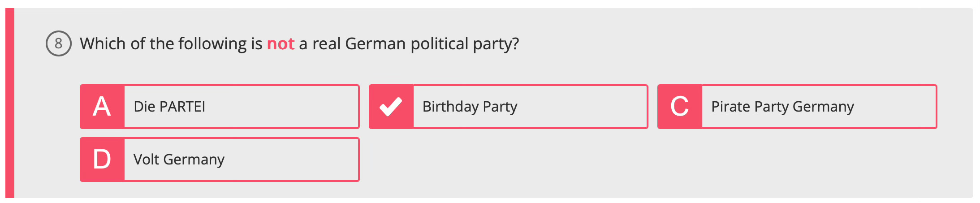Choose the Pirate Party Germany answer
The image size is (980, 203).
pos(797,107)
